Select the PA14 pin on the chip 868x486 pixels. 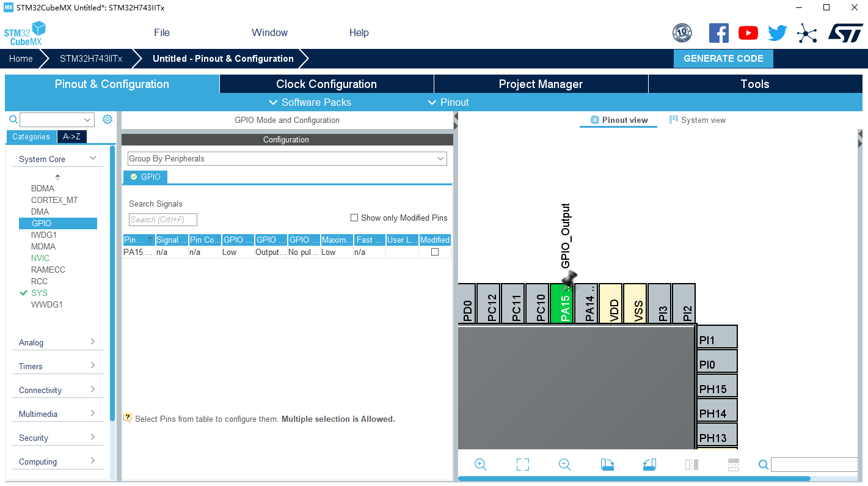586,303
